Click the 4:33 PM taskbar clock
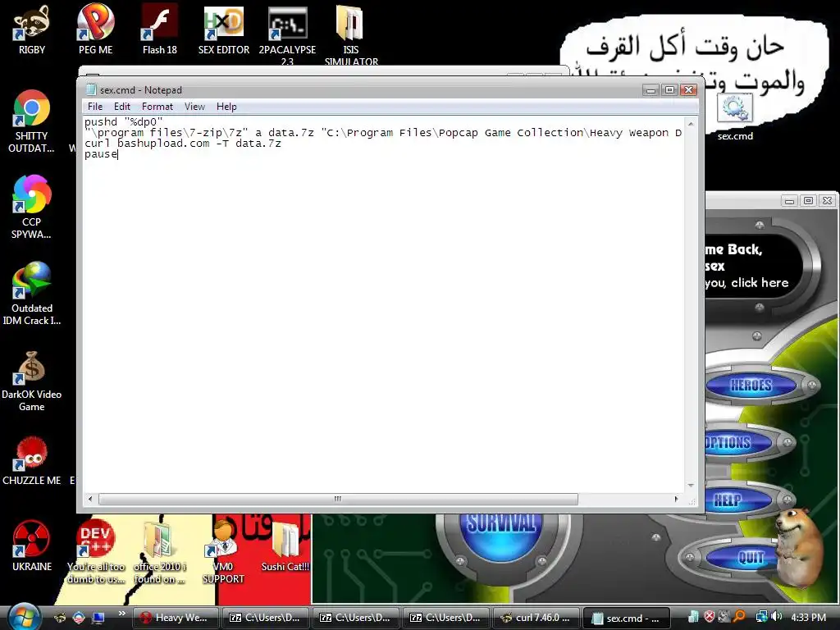Viewport: 840px width, 630px height. click(x=808, y=617)
